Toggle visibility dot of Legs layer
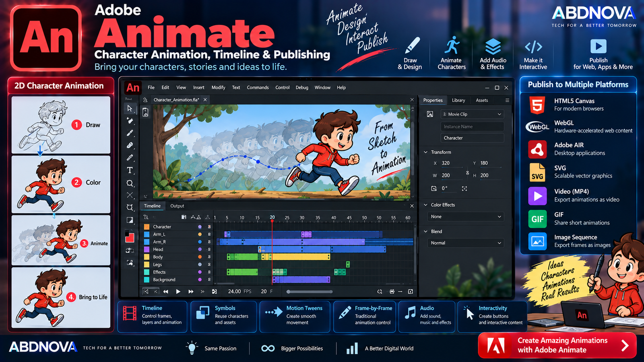Image resolution: width=644 pixels, height=362 pixels. point(200,264)
